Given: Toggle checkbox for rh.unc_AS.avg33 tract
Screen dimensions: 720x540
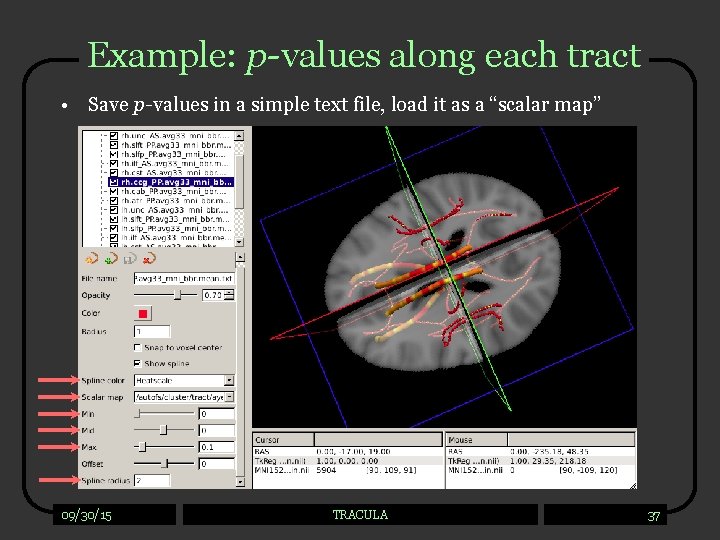Looking at the screenshot, I should pyautogui.click(x=114, y=136).
